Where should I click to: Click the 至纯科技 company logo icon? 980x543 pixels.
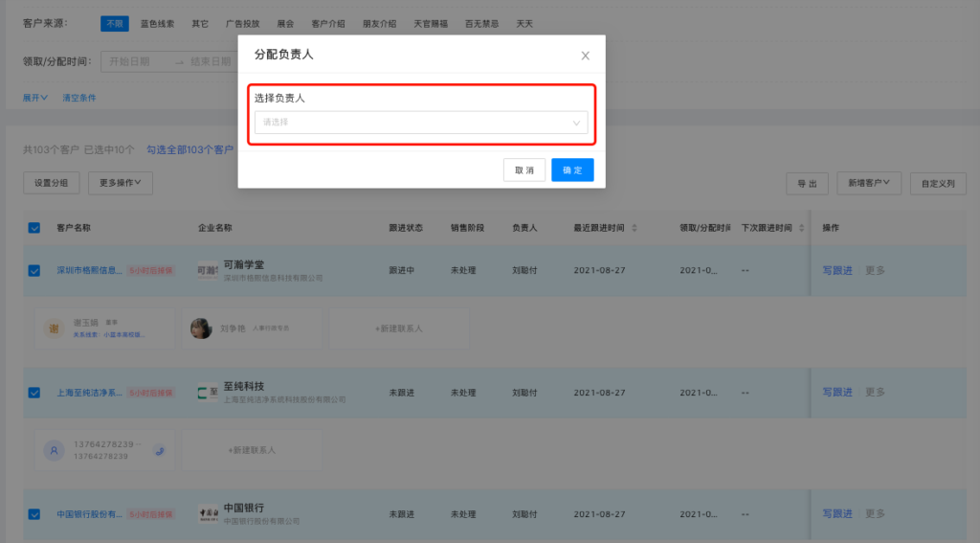(x=208, y=393)
